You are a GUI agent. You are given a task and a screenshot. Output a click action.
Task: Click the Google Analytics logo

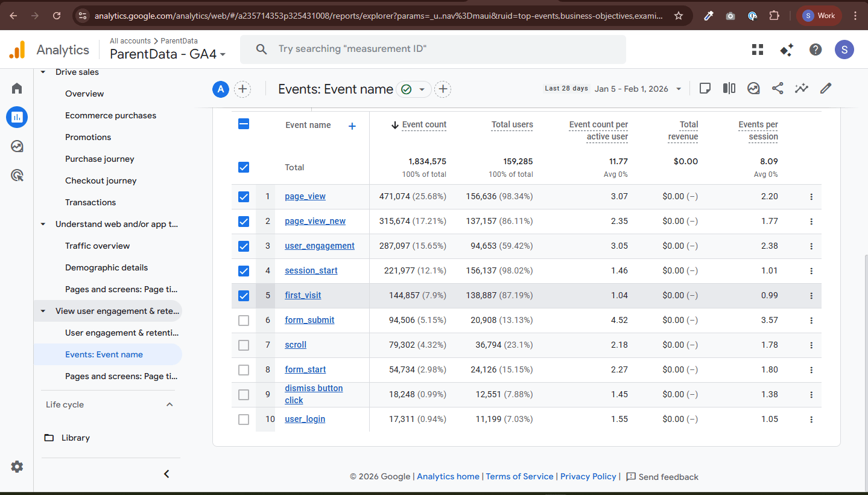17,49
